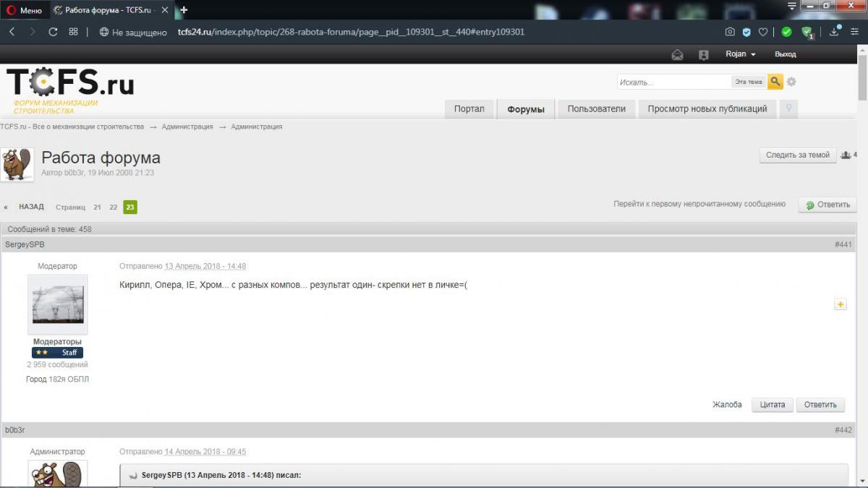Image resolution: width=868 pixels, height=488 pixels.
Task: Click the post date 13 Апрель 2018 - 14:48
Action: 205,267
